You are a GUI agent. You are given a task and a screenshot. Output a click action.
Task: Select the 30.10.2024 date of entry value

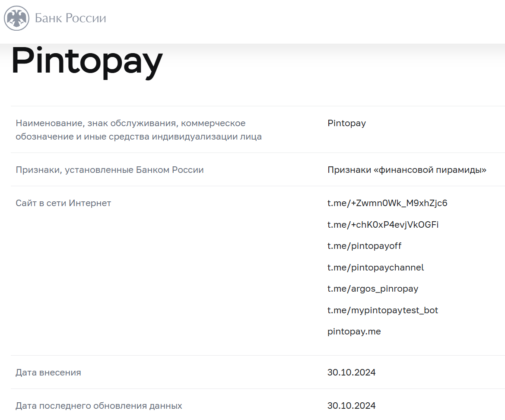[351, 372]
